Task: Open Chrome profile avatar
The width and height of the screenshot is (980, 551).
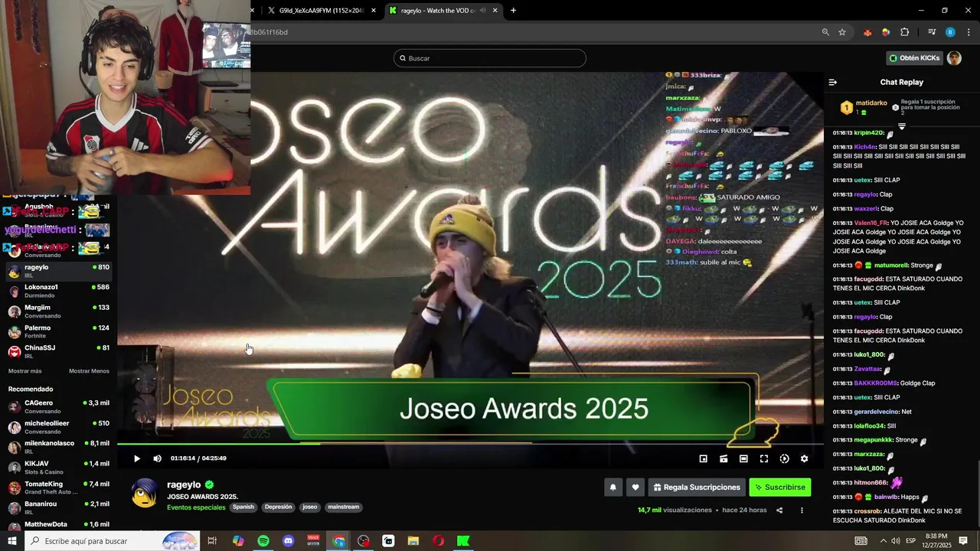Action: 950,32
